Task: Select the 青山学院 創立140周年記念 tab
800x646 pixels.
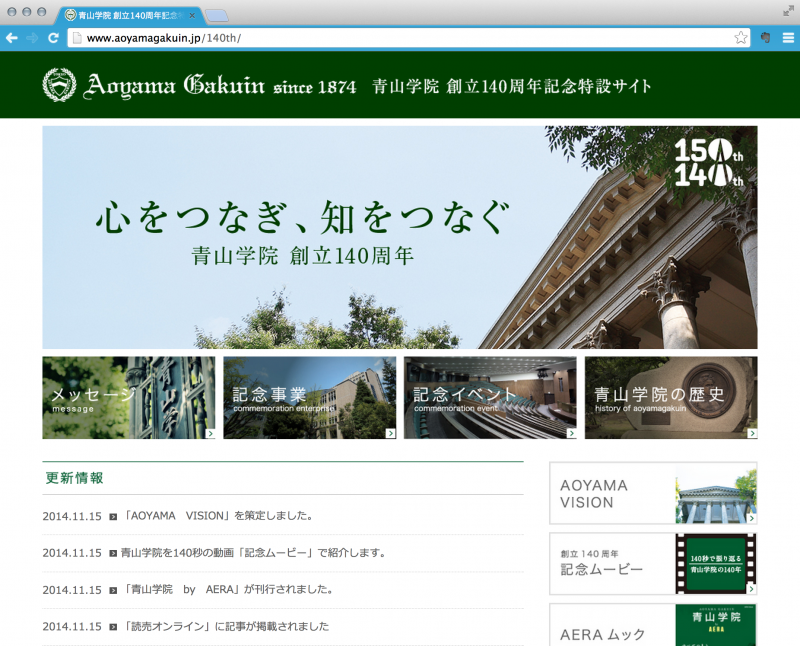Action: (x=130, y=15)
